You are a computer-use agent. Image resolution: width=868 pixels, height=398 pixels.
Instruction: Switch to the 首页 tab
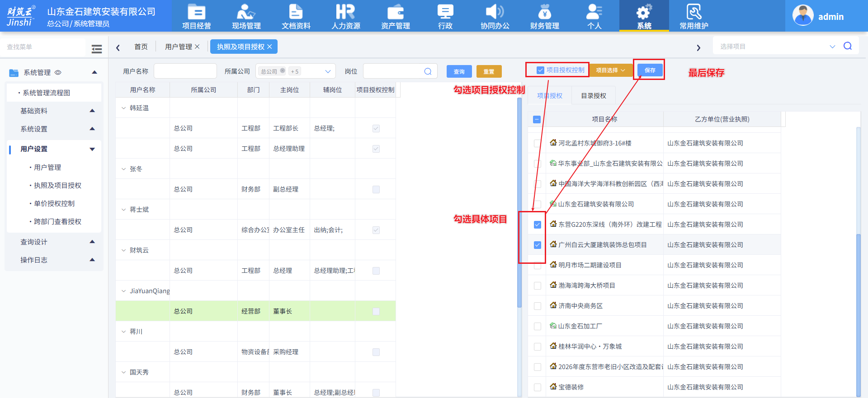[141, 47]
